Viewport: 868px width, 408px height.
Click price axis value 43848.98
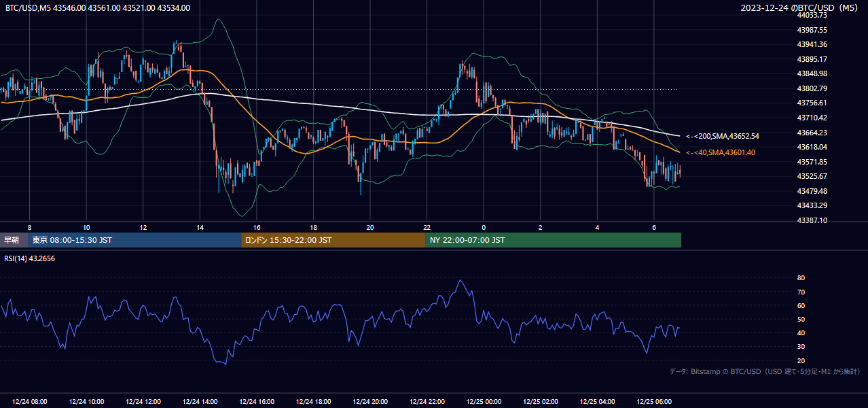[x=812, y=73]
